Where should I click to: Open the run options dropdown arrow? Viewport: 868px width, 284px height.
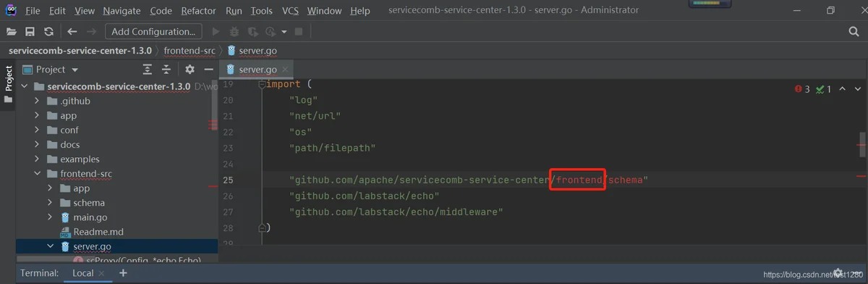284,32
